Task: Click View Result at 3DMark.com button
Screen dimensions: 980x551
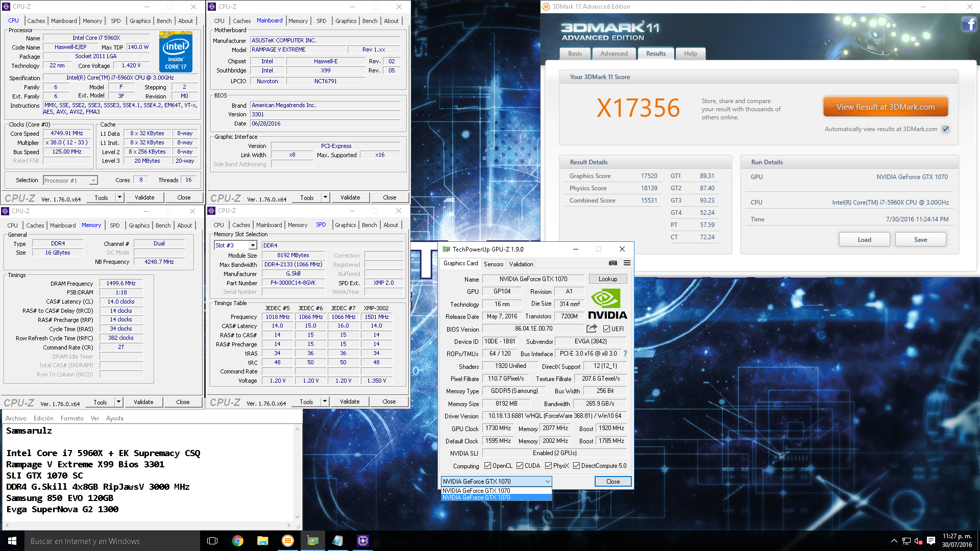Action: (886, 107)
